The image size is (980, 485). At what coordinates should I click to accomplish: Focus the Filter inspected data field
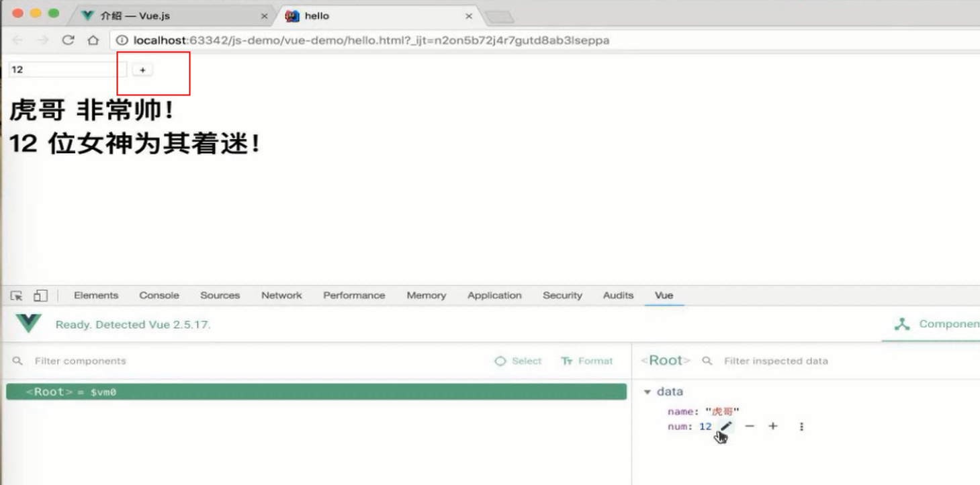[776, 361]
